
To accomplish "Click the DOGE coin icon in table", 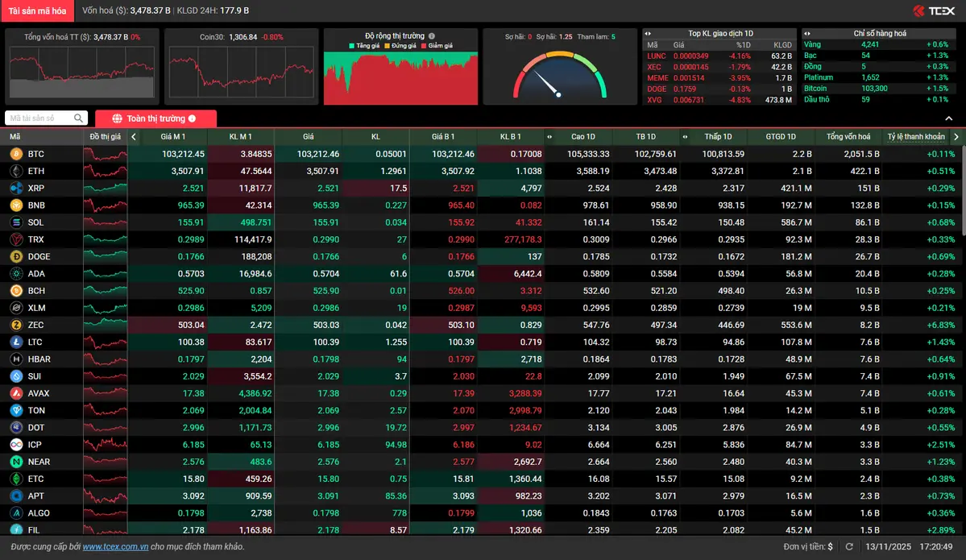I will coord(15,256).
